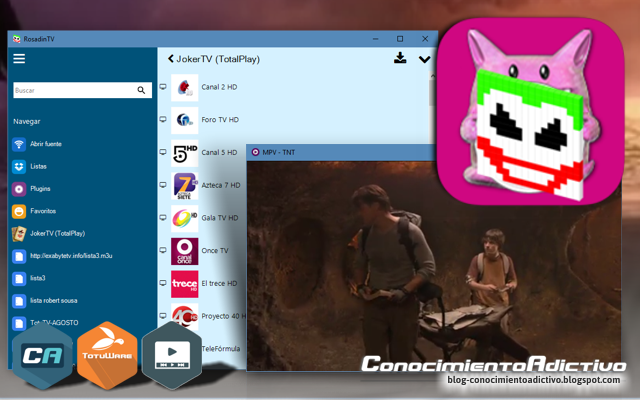Click the MPV player icon in title bar

[x=256, y=152]
